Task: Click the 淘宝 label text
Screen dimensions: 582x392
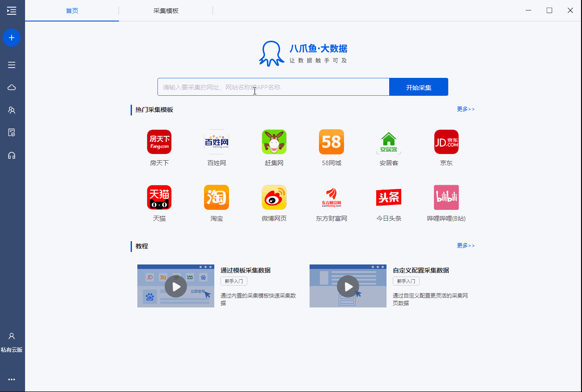Action: pos(217,219)
